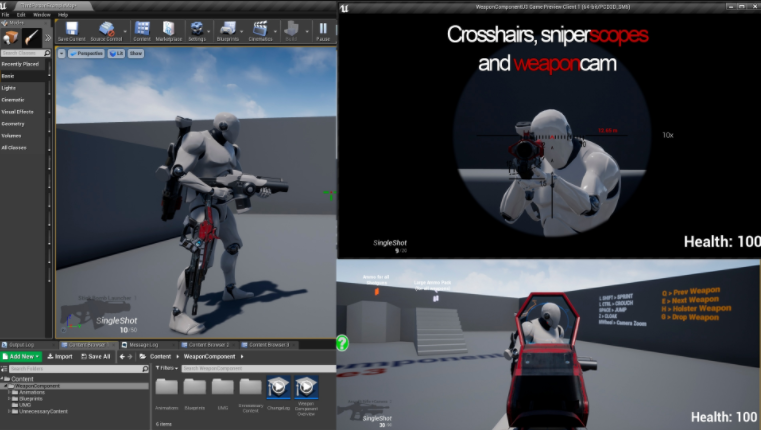Select the Place mode icon
Screen dimensions: 761x430
[11, 37]
